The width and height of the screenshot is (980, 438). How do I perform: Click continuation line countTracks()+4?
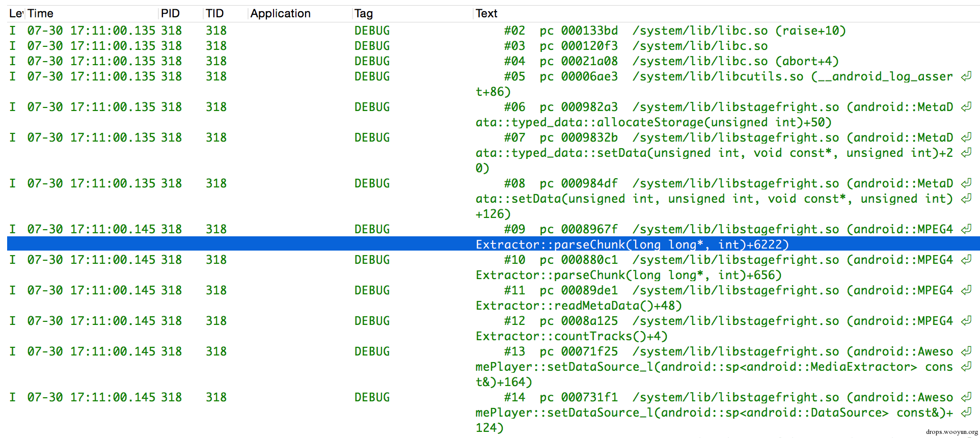(571, 336)
